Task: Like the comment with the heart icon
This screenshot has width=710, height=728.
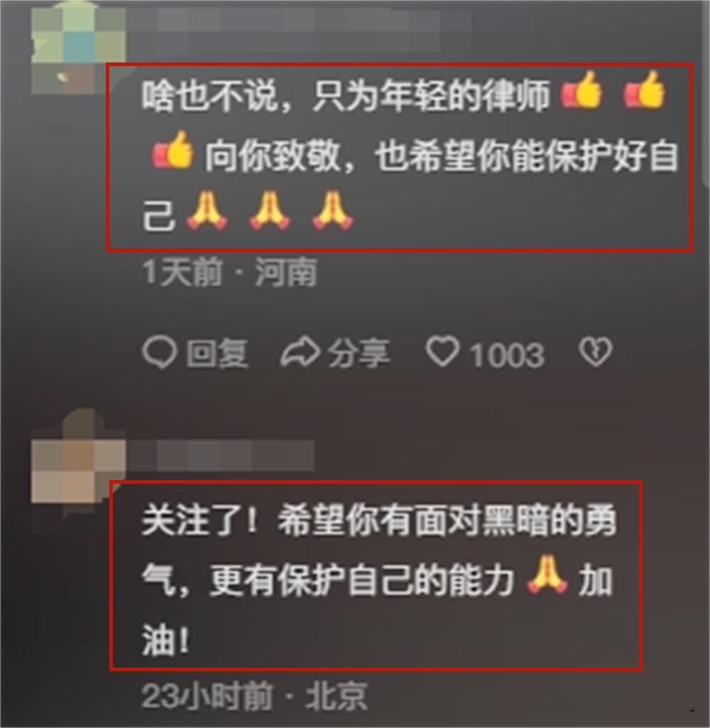Action: (442, 352)
